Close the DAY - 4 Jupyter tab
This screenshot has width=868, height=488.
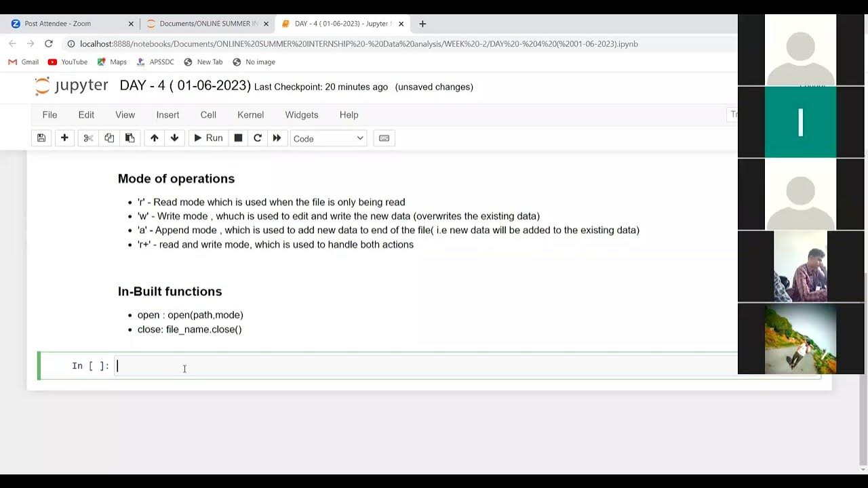pos(401,24)
